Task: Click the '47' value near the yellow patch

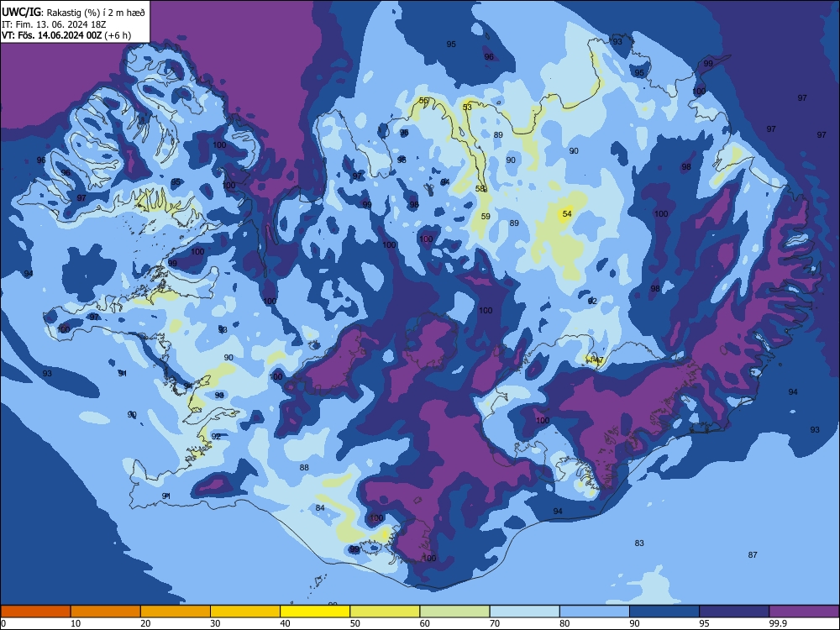Action: [599, 360]
